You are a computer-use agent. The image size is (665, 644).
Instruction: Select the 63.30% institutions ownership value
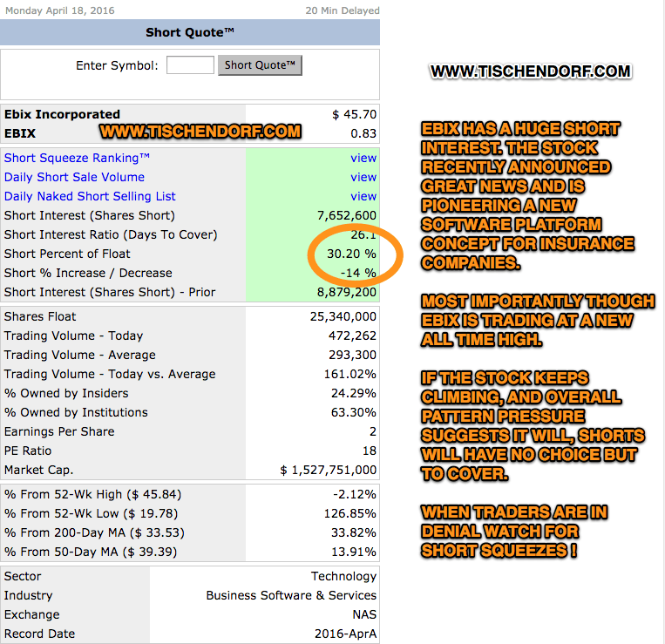[353, 412]
